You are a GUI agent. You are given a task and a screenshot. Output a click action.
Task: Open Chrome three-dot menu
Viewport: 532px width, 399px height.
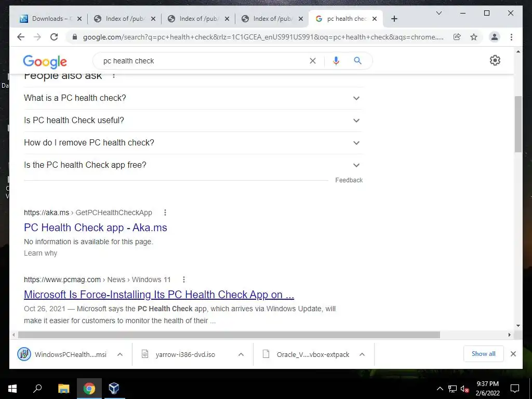[511, 37]
